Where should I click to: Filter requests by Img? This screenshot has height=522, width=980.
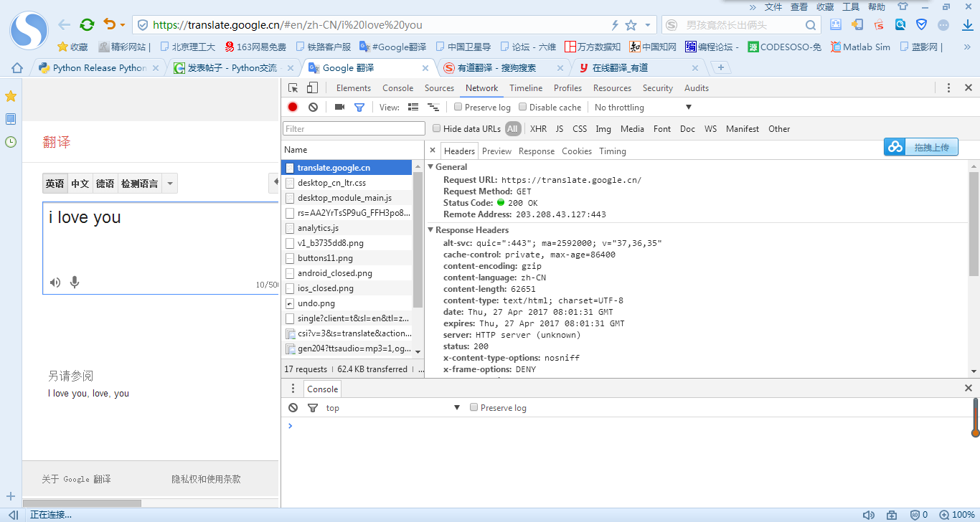[x=603, y=129]
